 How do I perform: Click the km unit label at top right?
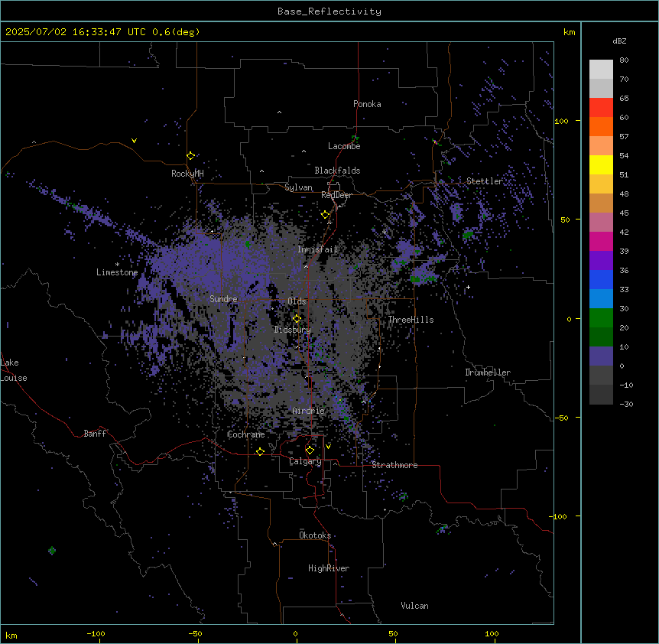pos(569,32)
